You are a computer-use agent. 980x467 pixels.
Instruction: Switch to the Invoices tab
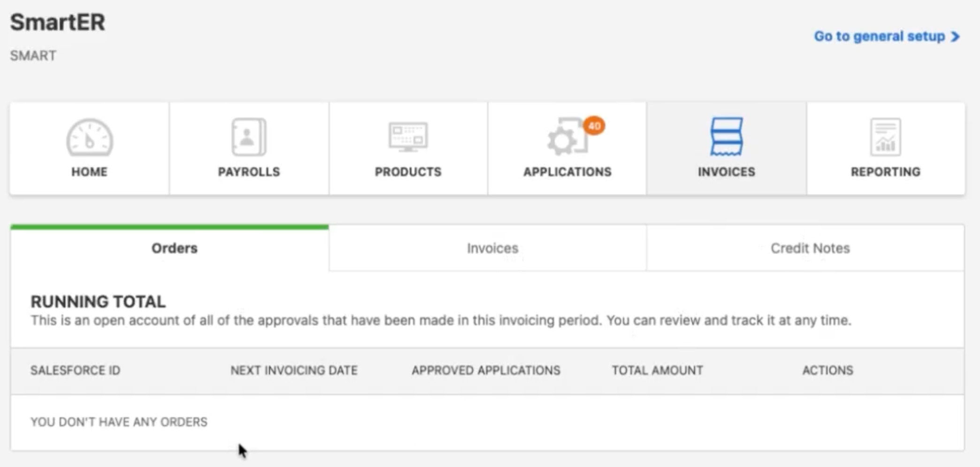pos(491,248)
